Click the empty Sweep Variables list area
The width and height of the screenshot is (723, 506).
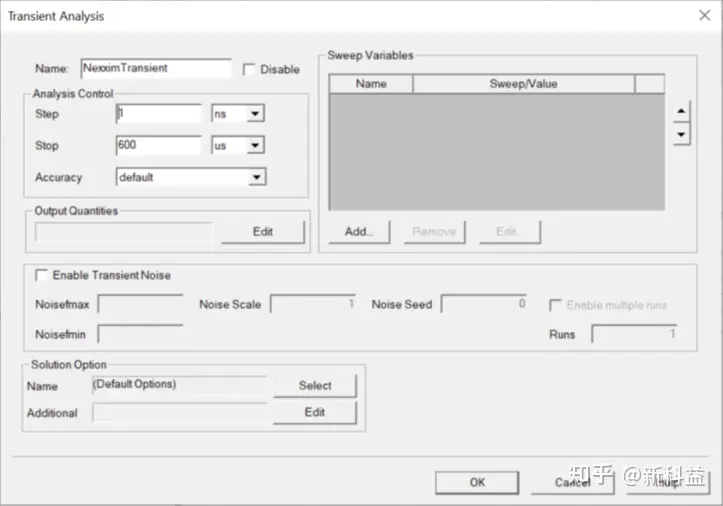coord(497,152)
